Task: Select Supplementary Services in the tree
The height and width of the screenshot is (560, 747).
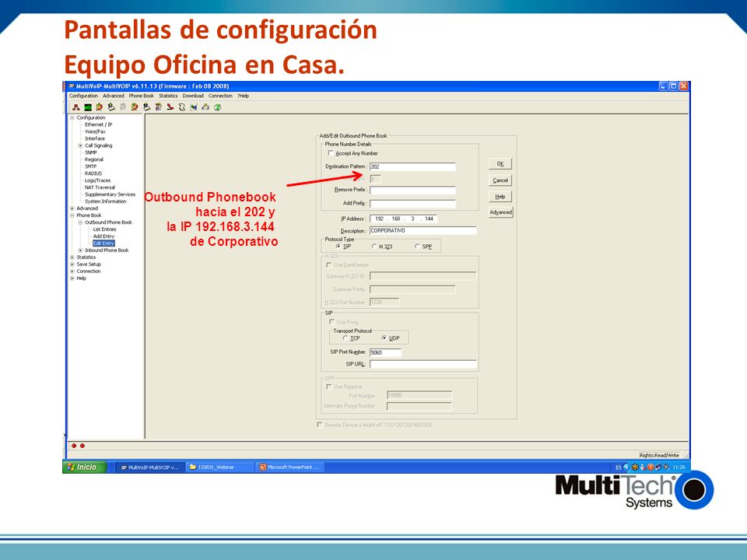Action: click(110, 194)
